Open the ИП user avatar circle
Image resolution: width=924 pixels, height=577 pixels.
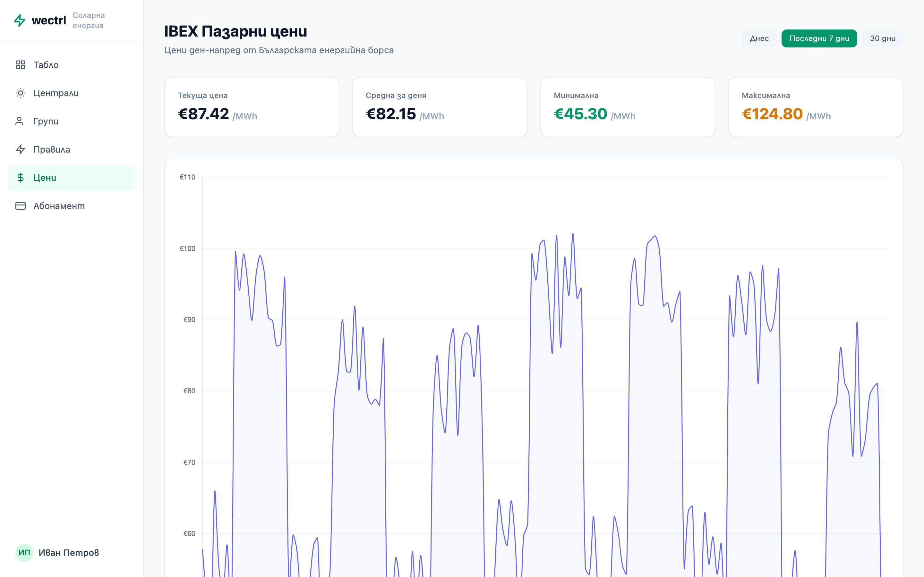coord(24,552)
